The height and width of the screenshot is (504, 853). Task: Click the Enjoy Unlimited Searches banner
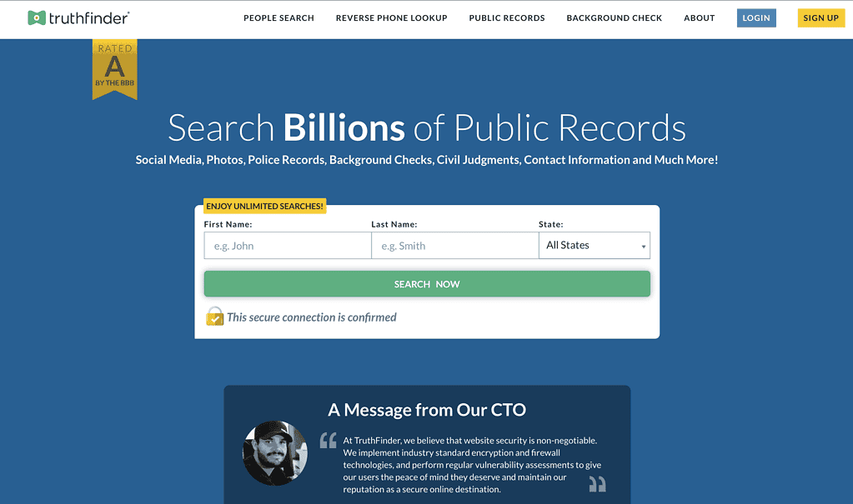pos(264,206)
